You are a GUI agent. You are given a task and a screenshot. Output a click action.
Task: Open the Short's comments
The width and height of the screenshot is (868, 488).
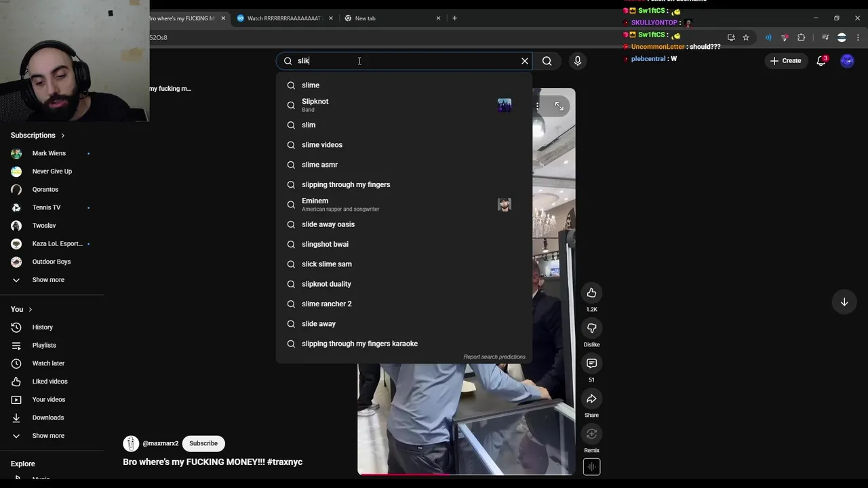[591, 363]
